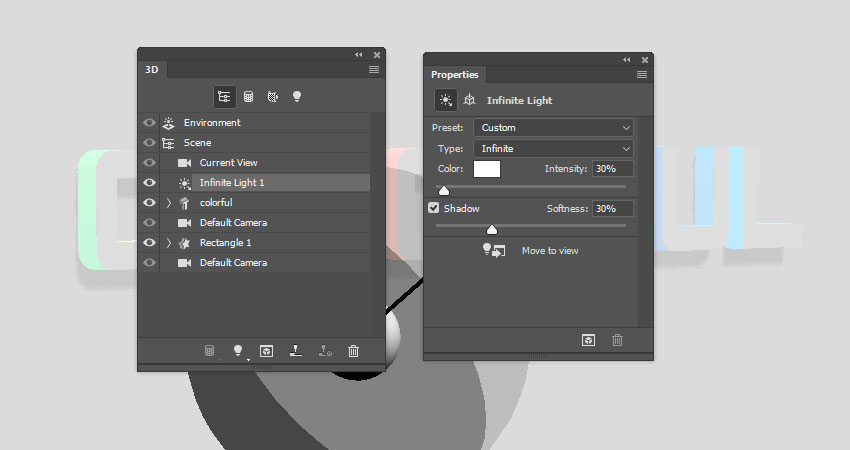Click the Scene hierarchy icon

(x=168, y=143)
